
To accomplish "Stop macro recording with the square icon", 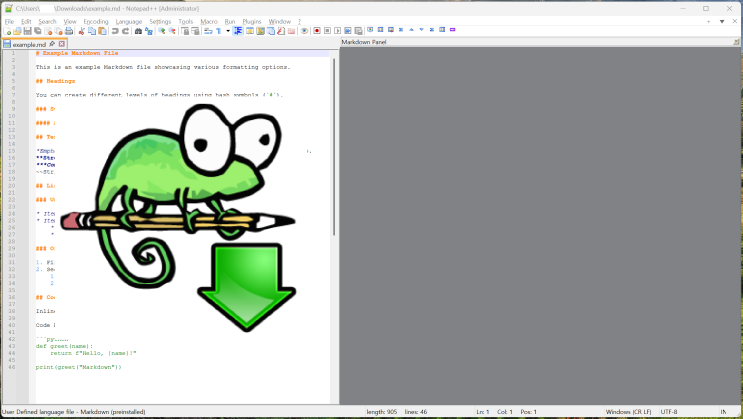I will pos(327,31).
